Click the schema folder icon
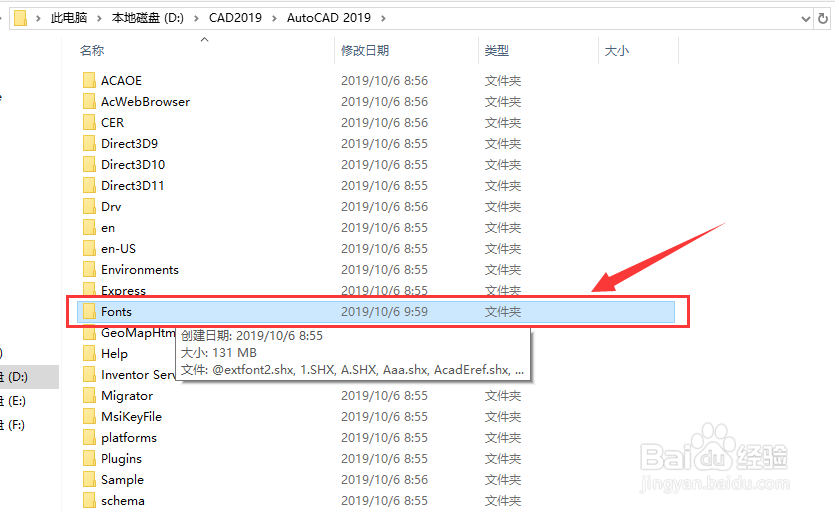 89,500
